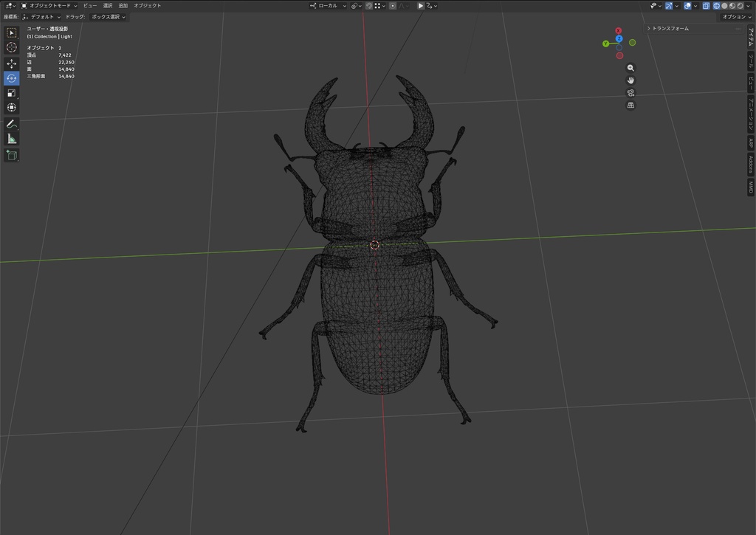Image resolution: width=756 pixels, height=535 pixels.
Task: Click the hand pan-view button
Action: (630, 80)
